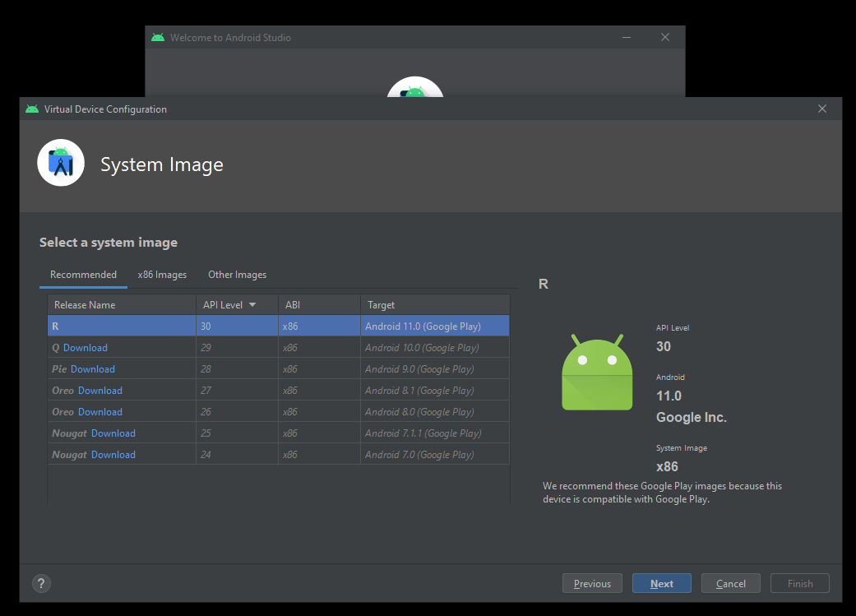This screenshot has width=856, height=616.
Task: Download the Nougat API 25 image
Action: pyautogui.click(x=113, y=433)
